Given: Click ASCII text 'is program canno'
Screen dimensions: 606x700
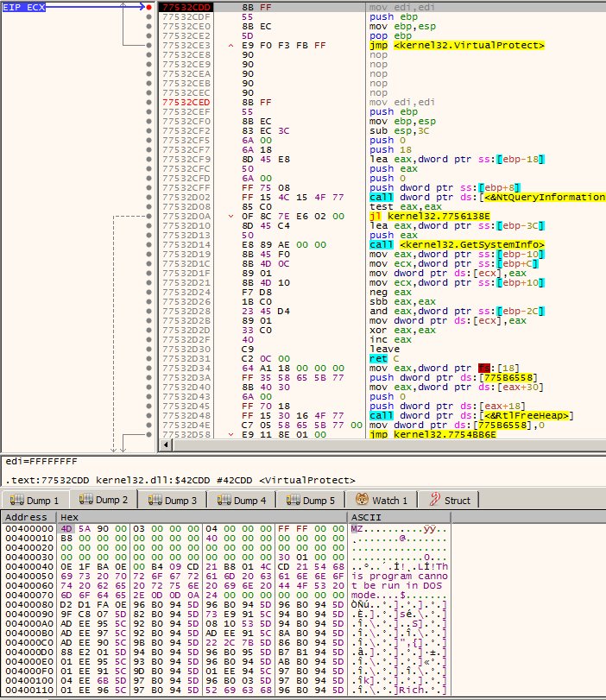Looking at the screenshot, I should 399,576.
